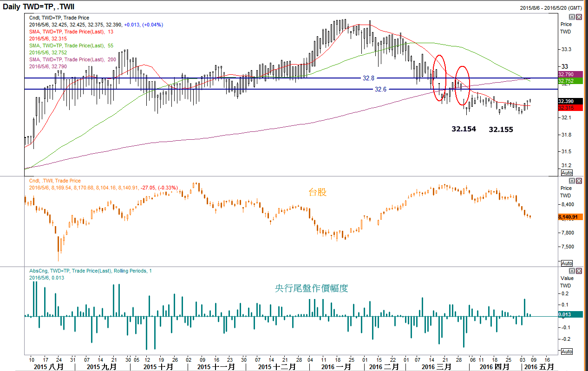The width and height of the screenshot is (588, 371).
Task: Toggle Auto scale on the AbsCng pane
Action: pos(567,351)
